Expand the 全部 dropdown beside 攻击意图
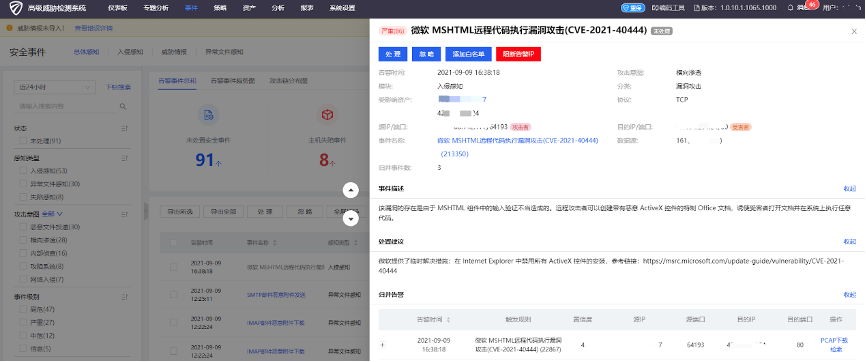This screenshot has height=362, width=866. (x=52, y=213)
